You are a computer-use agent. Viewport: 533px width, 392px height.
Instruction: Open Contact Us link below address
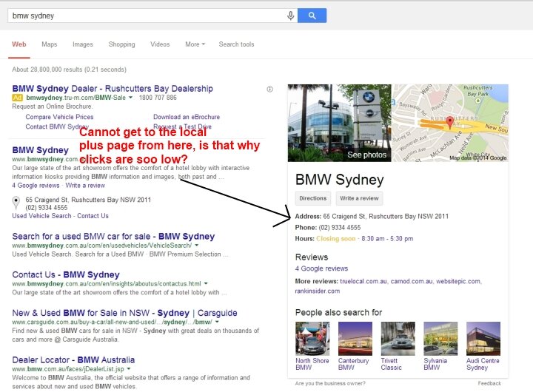click(x=93, y=216)
